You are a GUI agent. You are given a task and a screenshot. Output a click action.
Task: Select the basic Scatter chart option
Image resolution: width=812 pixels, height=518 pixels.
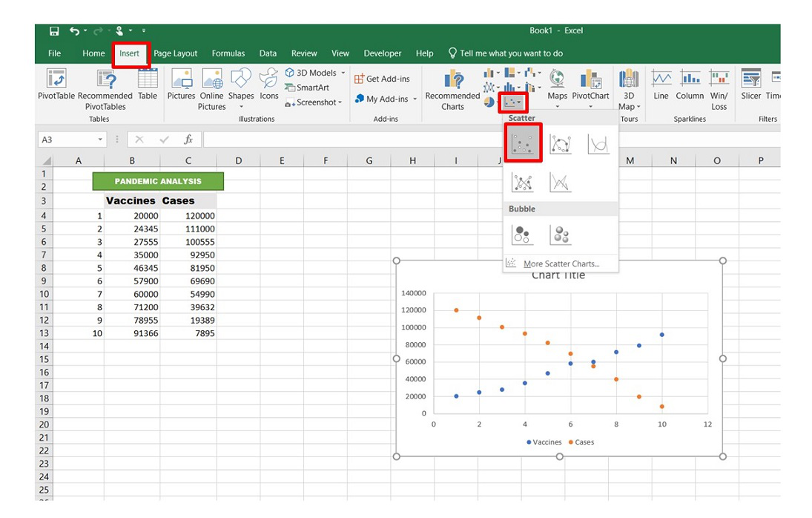[523, 143]
